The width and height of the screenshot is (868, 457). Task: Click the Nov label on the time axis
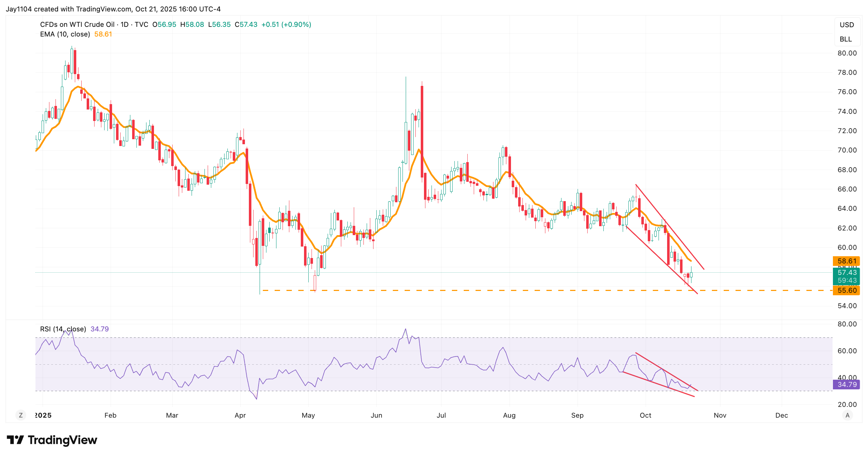click(x=720, y=415)
